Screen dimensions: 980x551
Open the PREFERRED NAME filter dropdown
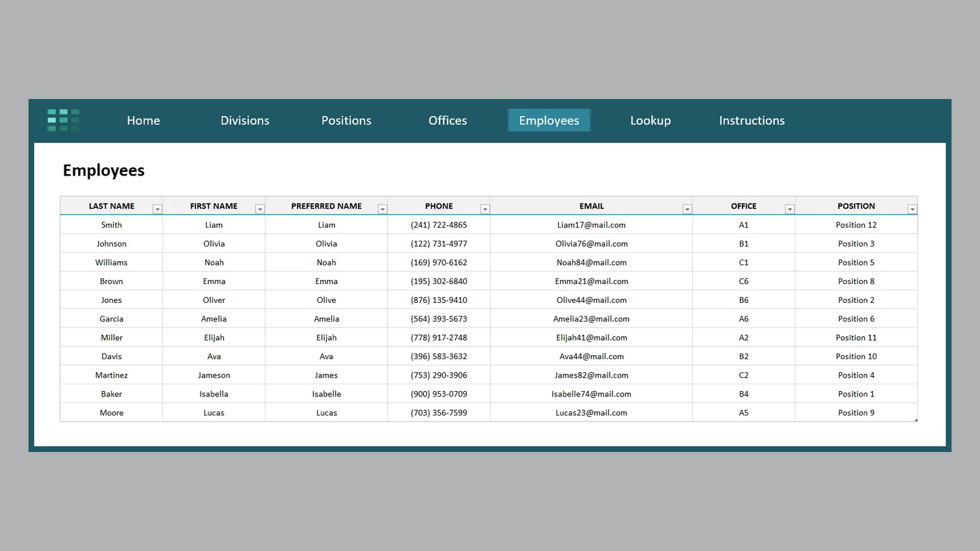point(383,209)
